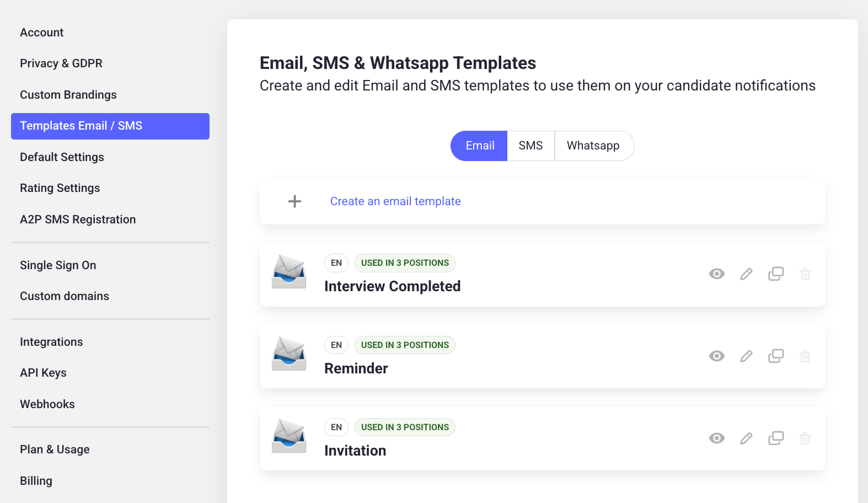Image resolution: width=868 pixels, height=503 pixels.
Task: Preview the Reminder template with eye icon
Action: coord(717,356)
